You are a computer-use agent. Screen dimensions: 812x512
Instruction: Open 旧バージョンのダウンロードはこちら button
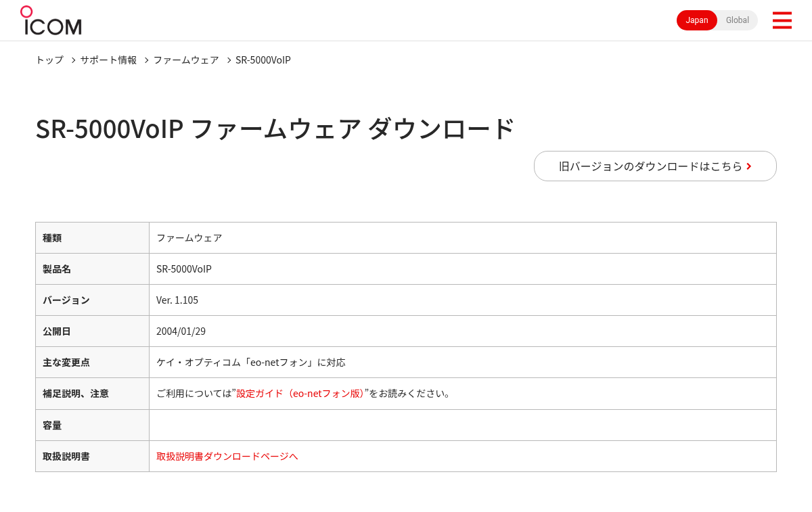click(655, 166)
